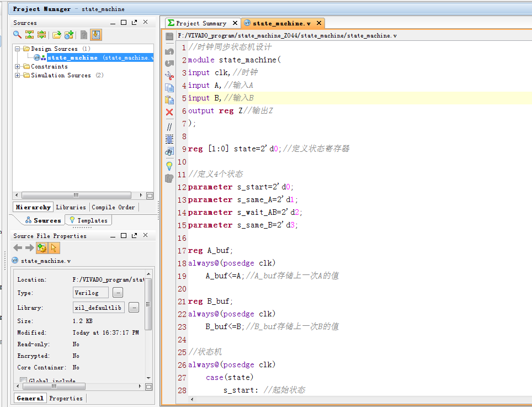The width and height of the screenshot is (532, 407).
Task: Collapse all sources with the Collapse All icon
Action: [30, 35]
